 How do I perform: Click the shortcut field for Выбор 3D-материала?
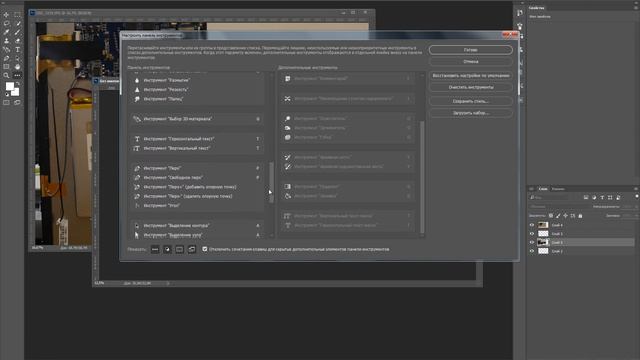coord(258,119)
